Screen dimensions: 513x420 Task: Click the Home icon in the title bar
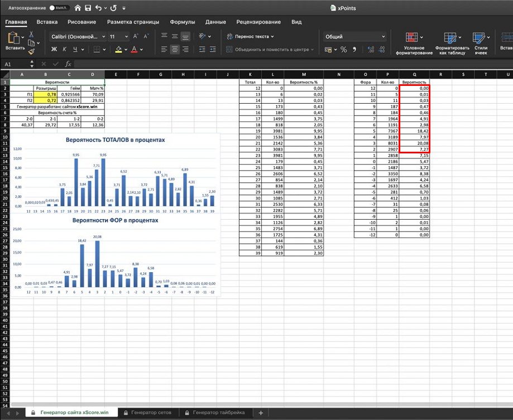point(78,8)
